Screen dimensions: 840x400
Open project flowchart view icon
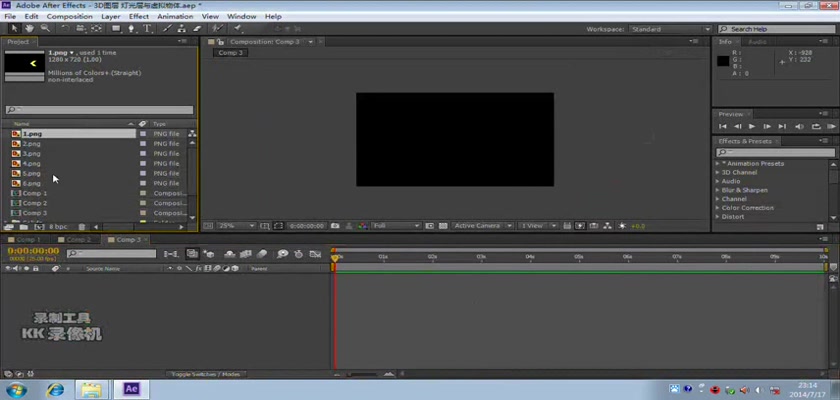[192, 134]
